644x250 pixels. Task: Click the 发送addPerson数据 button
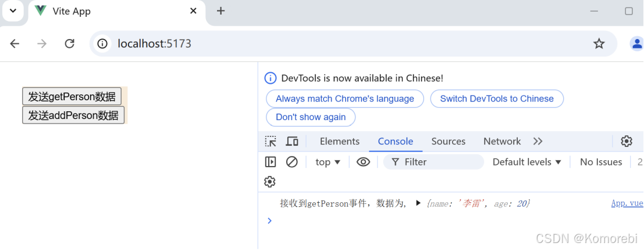[x=73, y=115]
